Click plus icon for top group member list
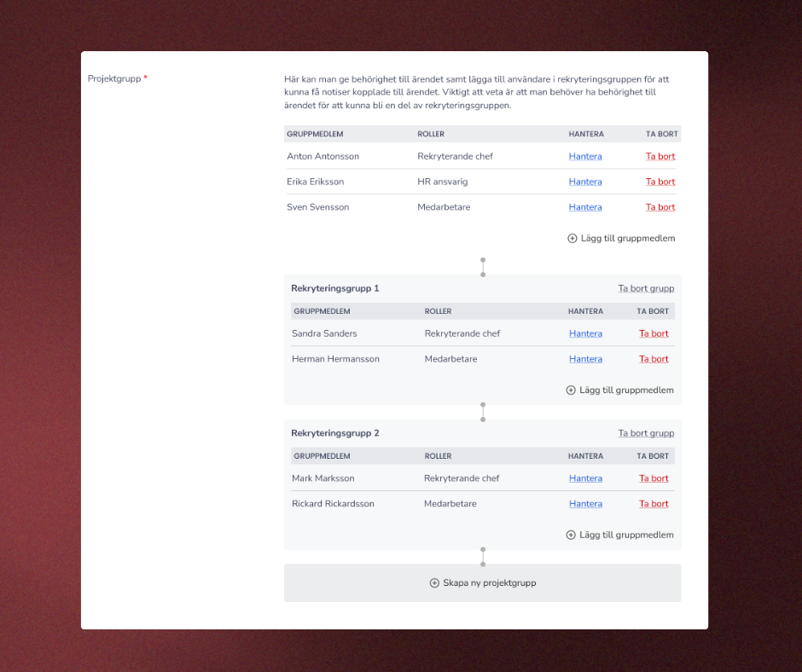The image size is (802, 672). [x=572, y=239]
